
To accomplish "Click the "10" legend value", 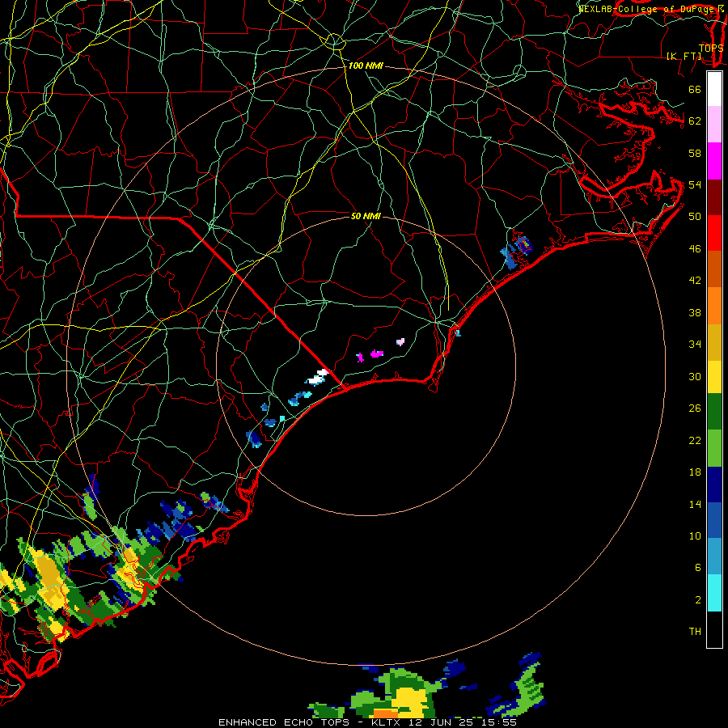I will (x=695, y=536).
